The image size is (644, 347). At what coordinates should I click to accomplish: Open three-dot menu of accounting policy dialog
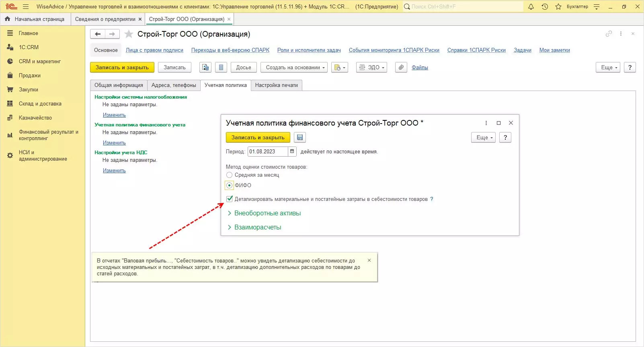click(486, 123)
